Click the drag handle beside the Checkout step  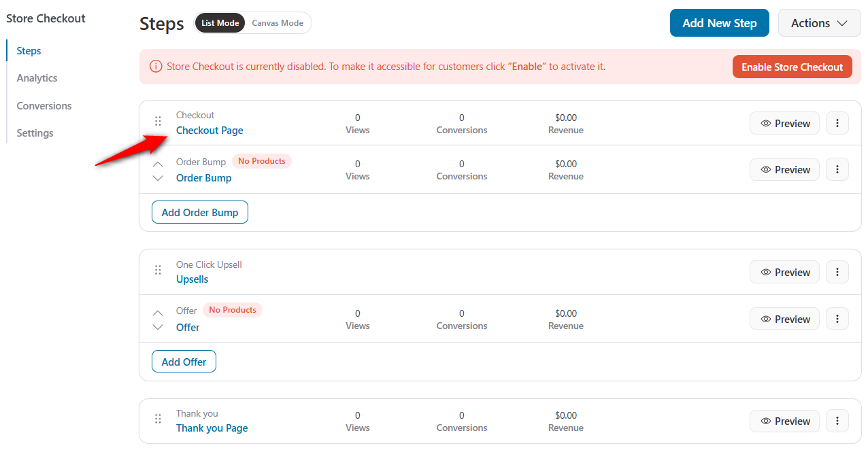[158, 120]
